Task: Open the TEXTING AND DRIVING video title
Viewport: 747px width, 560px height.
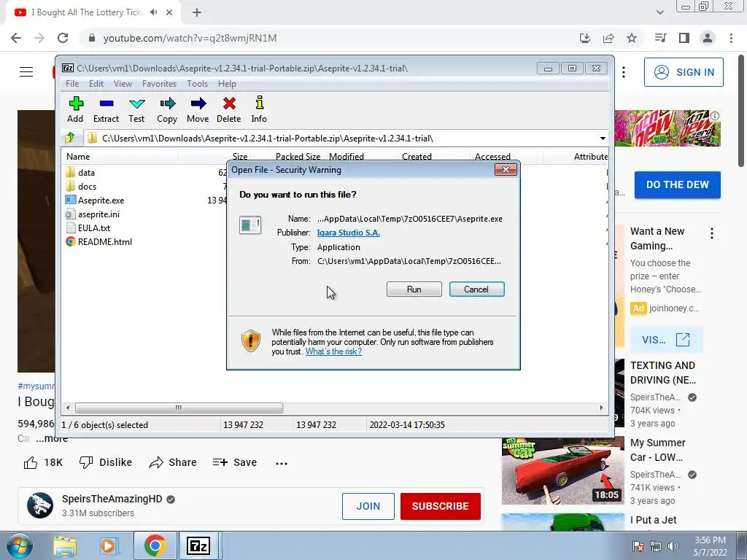Action: (x=662, y=373)
